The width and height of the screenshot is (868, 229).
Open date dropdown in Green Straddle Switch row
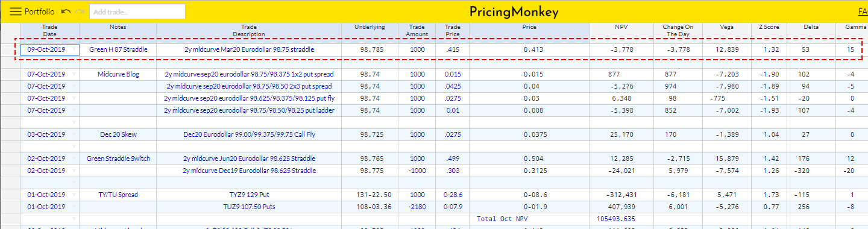pos(74,158)
